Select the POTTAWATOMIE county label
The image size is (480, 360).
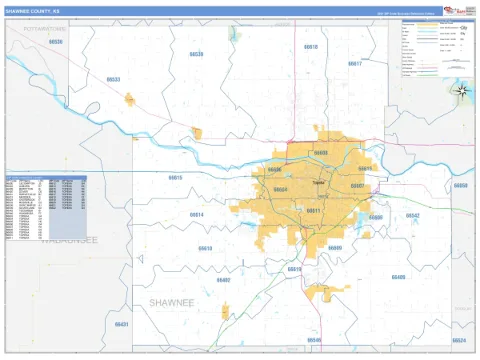click(x=45, y=29)
